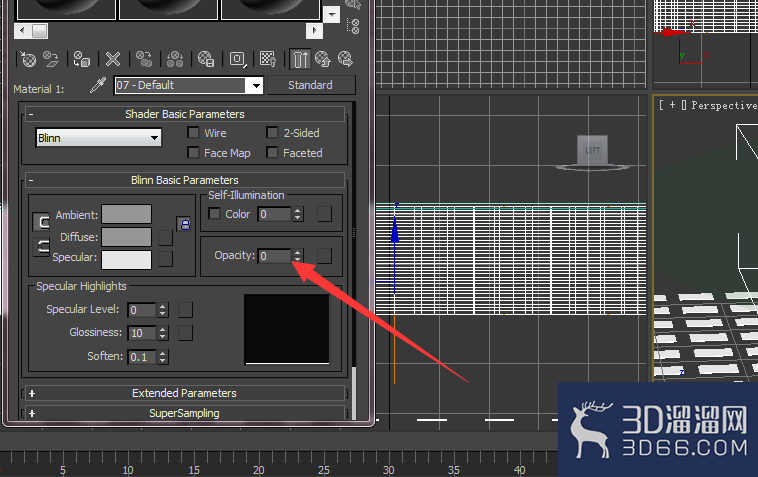Click the sample slots scroll left arrow

(x=22, y=31)
